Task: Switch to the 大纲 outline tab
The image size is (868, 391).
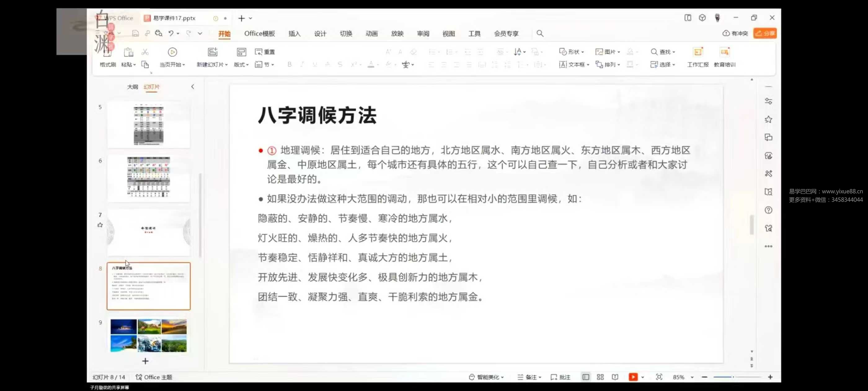Action: [132, 87]
